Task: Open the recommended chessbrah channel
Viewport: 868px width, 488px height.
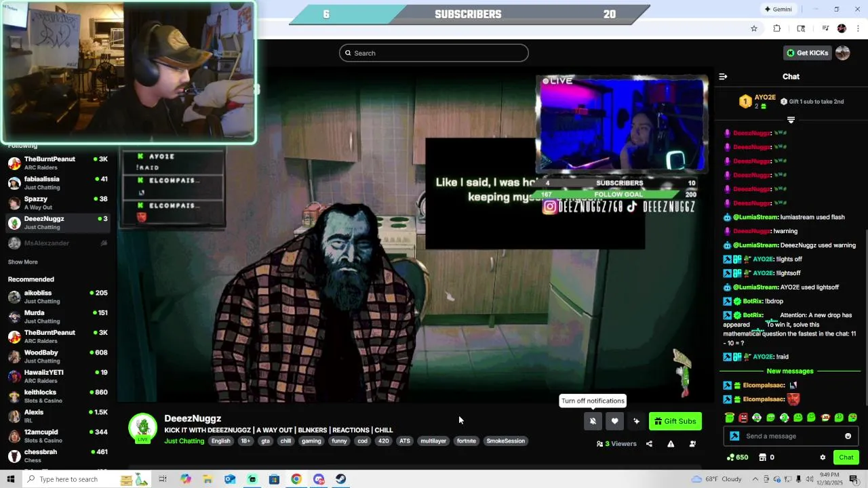Action: click(58, 455)
